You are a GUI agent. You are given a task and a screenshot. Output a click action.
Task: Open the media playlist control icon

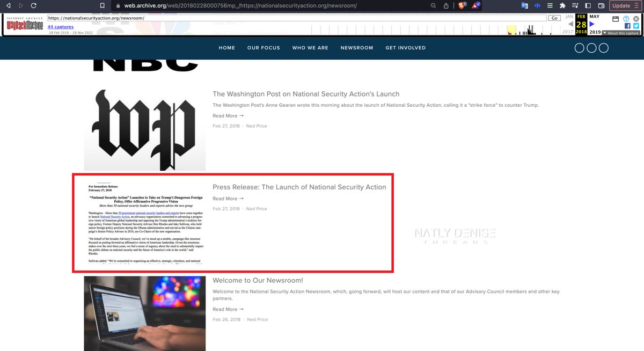(x=575, y=5)
